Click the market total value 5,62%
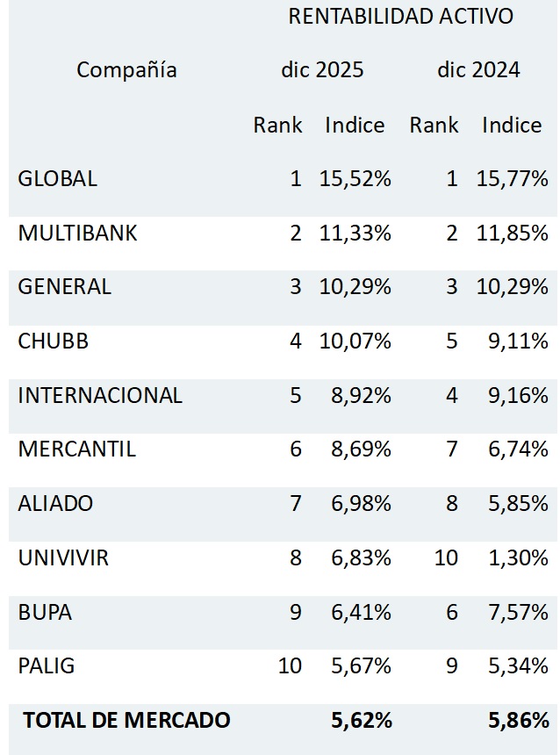560x755 pixels. 361,721
